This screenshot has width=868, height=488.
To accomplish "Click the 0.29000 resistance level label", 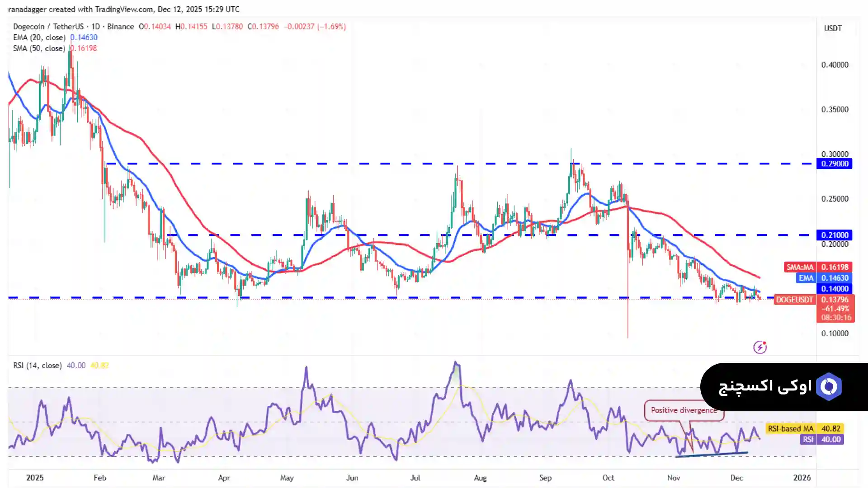I will tap(834, 164).
